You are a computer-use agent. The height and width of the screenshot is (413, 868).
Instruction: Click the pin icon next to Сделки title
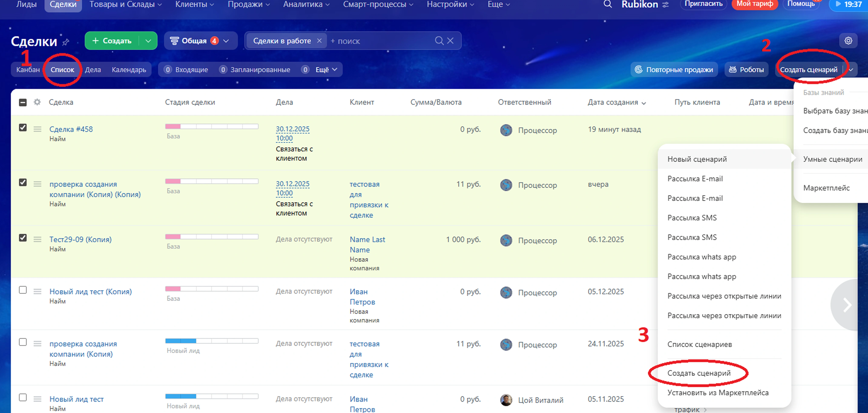pos(66,42)
